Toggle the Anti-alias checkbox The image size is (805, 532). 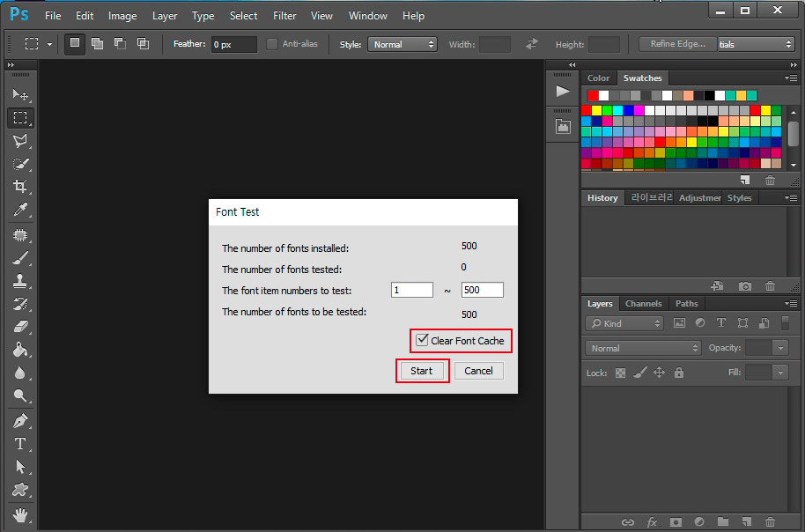point(272,44)
